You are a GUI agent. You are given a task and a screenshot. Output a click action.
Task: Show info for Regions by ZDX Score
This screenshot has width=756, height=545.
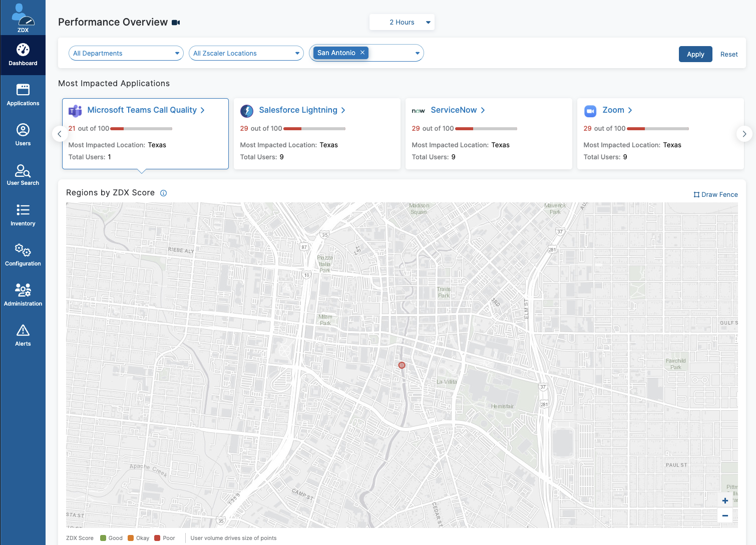click(163, 193)
